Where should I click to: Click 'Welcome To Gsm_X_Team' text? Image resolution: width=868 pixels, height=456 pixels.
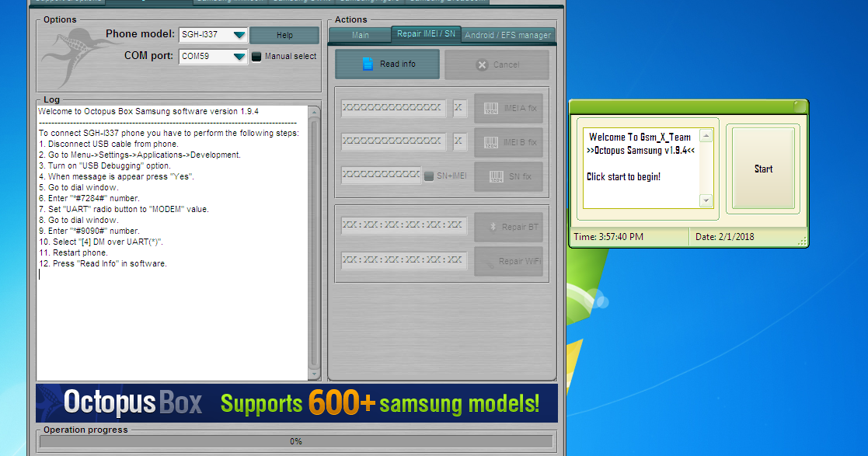click(x=640, y=137)
